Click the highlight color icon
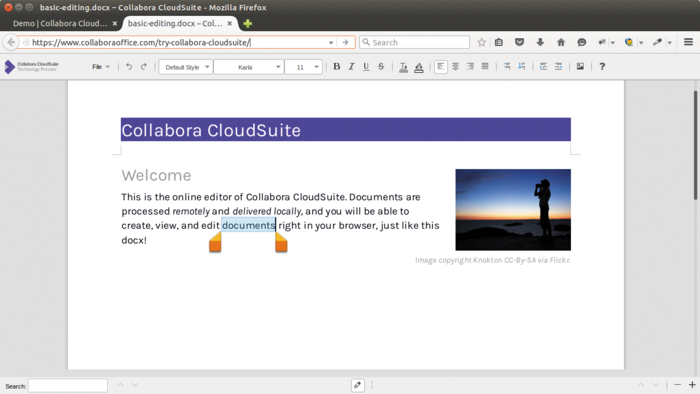 [x=419, y=67]
